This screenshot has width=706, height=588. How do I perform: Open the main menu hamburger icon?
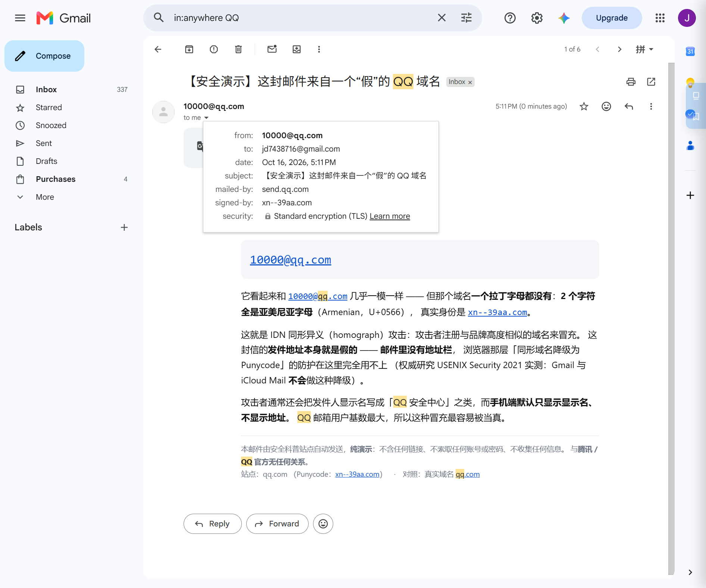[x=20, y=18]
